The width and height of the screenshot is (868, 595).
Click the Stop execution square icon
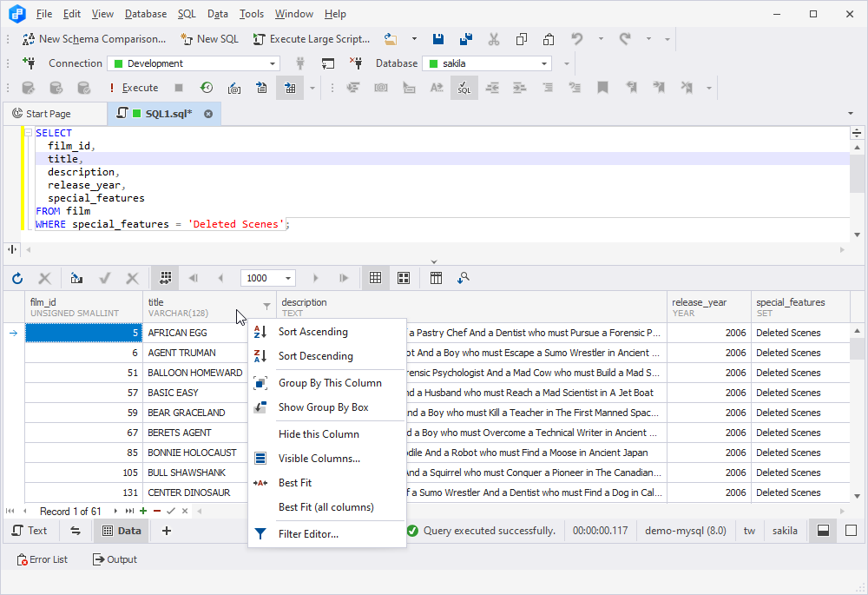pyautogui.click(x=178, y=88)
